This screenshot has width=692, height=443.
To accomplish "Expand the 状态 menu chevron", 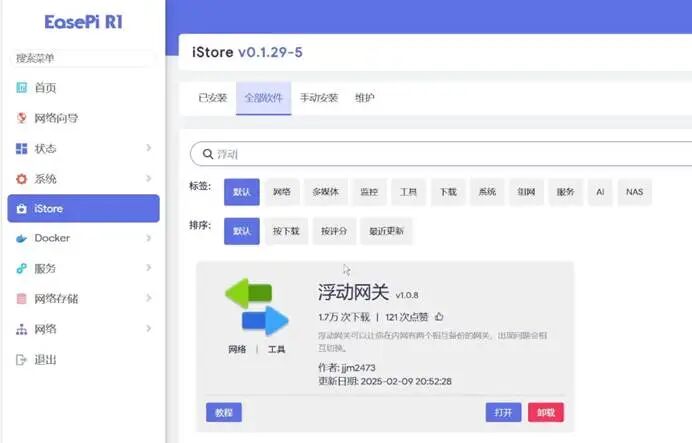I will click(x=148, y=149).
